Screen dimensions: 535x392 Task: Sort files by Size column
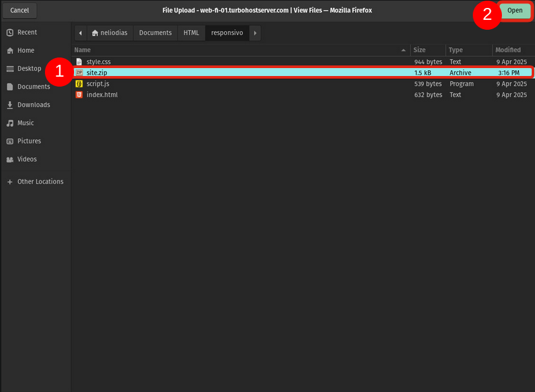419,50
